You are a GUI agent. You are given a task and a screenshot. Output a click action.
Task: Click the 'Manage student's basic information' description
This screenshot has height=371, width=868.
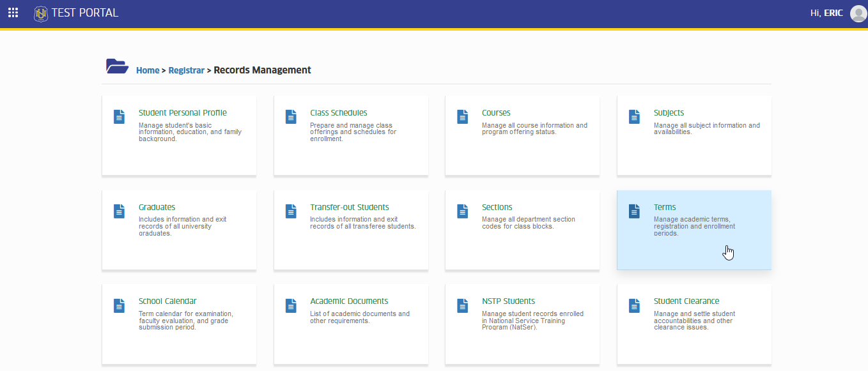click(x=190, y=132)
